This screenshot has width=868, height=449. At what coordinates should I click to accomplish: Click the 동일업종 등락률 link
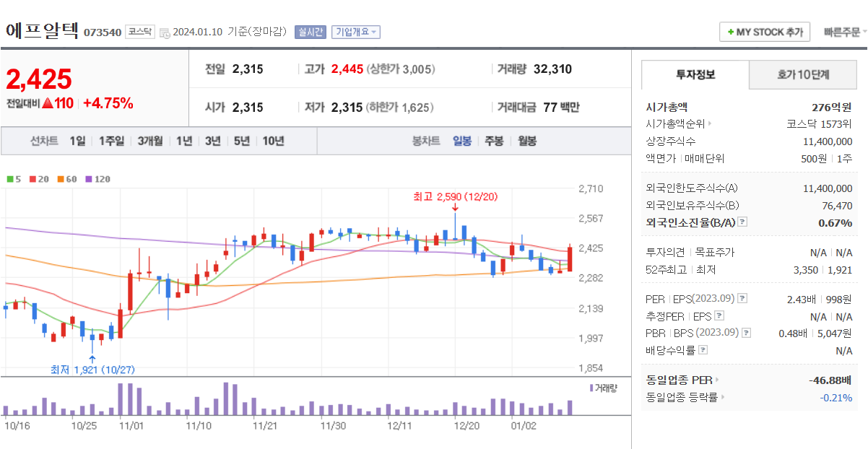click(x=682, y=397)
